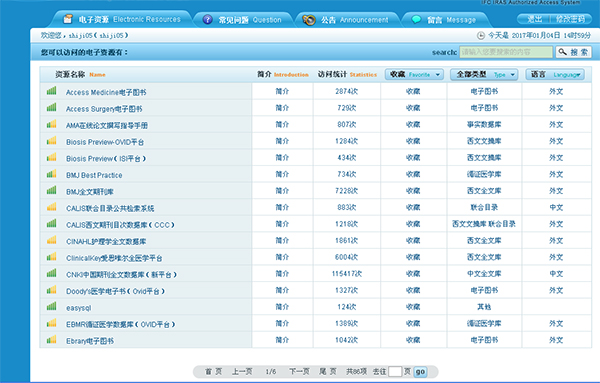This screenshot has height=383, width=600.
Task: Click the 1/6 page indicator
Action: click(271, 372)
